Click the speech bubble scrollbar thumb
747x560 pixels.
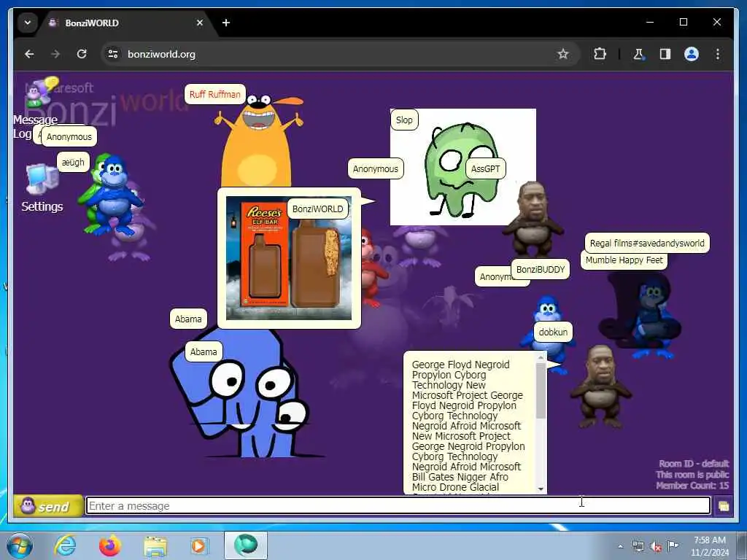[x=541, y=391]
